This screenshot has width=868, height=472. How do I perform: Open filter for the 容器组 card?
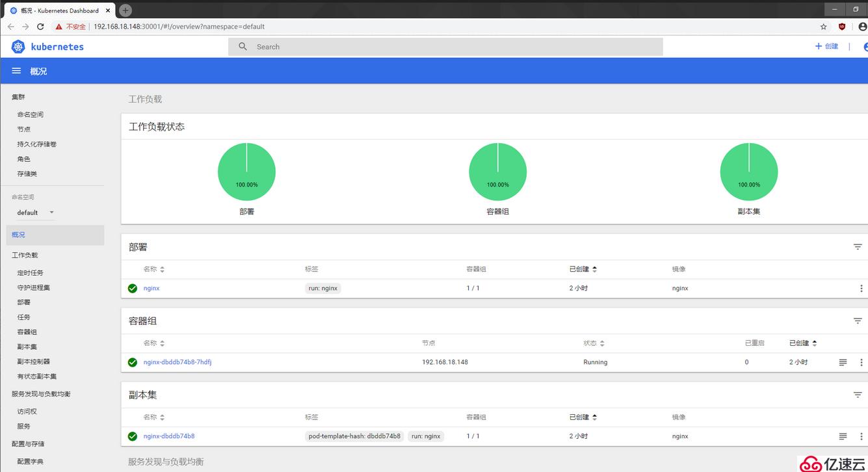pyautogui.click(x=858, y=321)
